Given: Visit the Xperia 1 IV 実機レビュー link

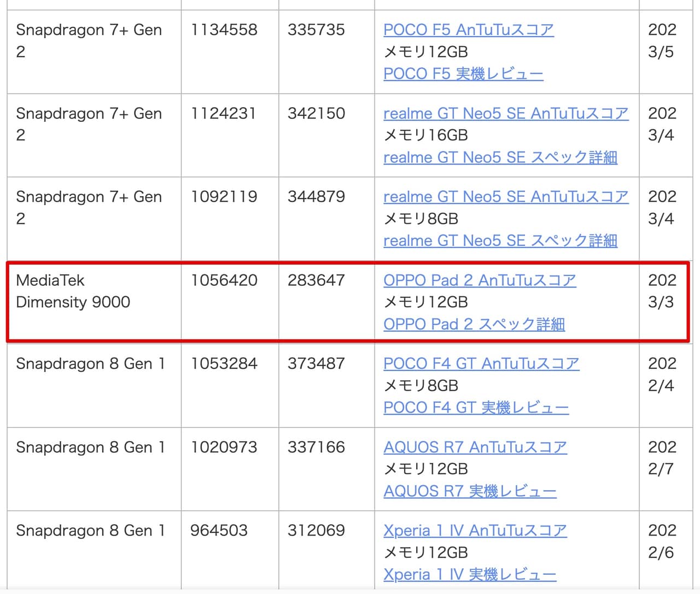Looking at the screenshot, I should 470,575.
